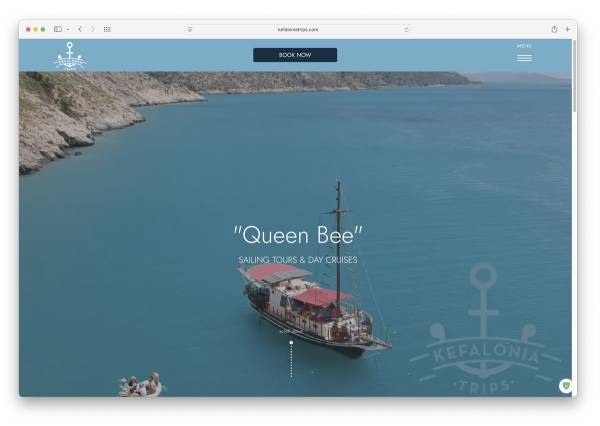600x426 pixels.
Task: Open a new tab with plus icon
Action: 568,29
